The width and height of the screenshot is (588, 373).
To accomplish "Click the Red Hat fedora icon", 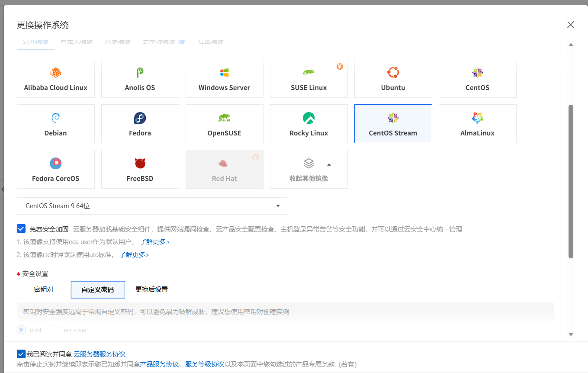I will tap(223, 163).
